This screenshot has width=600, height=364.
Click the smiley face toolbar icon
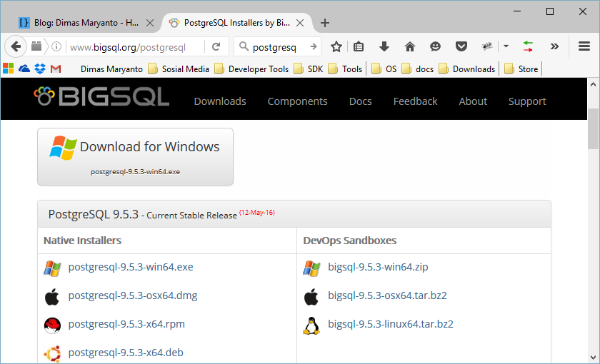pos(436,46)
